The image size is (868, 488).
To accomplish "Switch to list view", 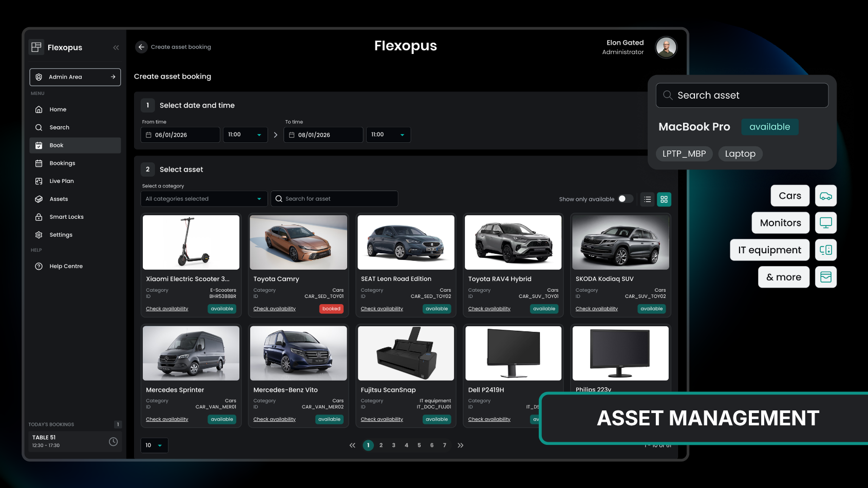I will coord(647,199).
